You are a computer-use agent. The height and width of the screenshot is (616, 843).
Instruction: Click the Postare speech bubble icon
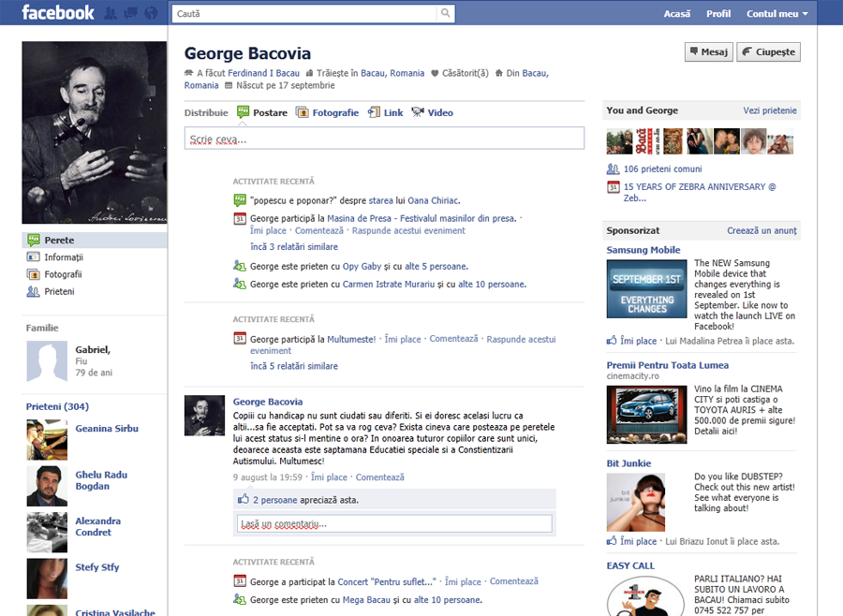tap(243, 112)
